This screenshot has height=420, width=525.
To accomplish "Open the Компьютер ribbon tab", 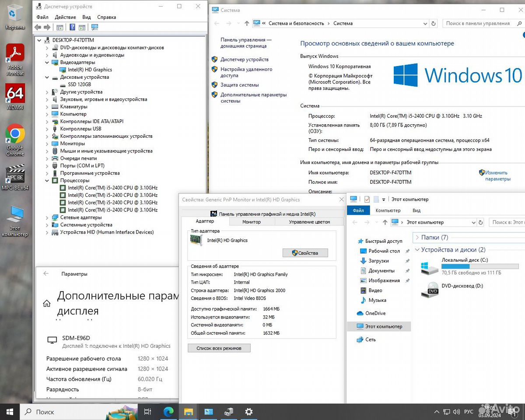I will [388, 210].
